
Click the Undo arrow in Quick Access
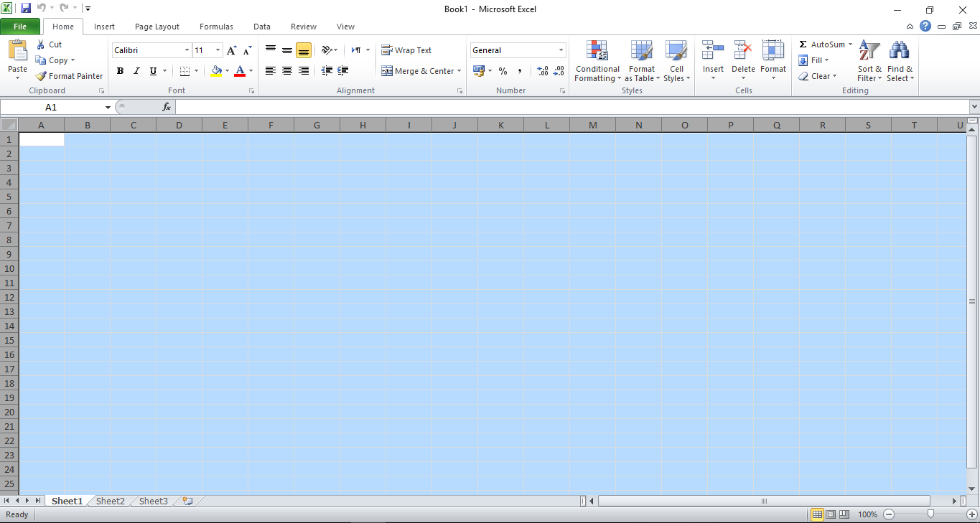(41, 8)
